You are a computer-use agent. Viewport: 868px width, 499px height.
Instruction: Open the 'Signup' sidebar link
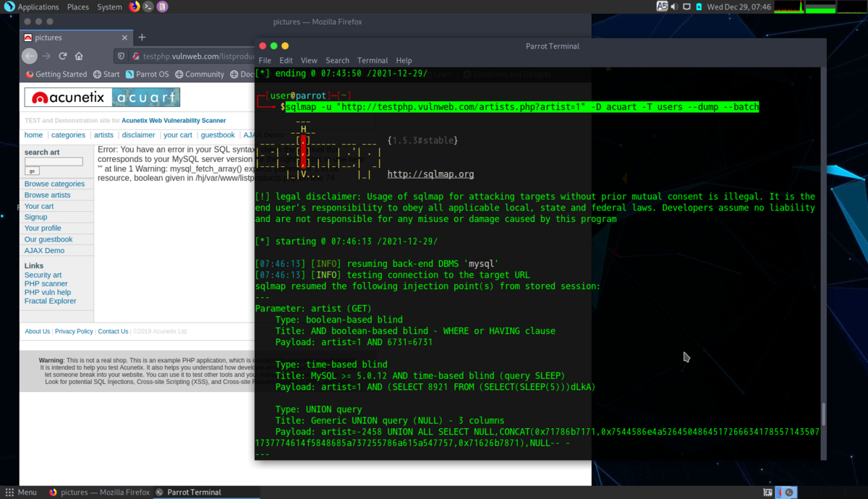click(35, 217)
